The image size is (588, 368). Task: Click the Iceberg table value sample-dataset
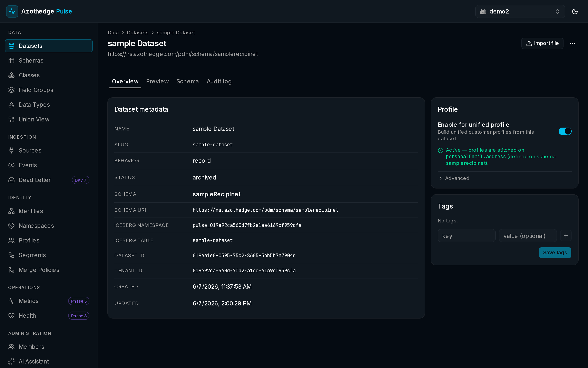pyautogui.click(x=213, y=240)
